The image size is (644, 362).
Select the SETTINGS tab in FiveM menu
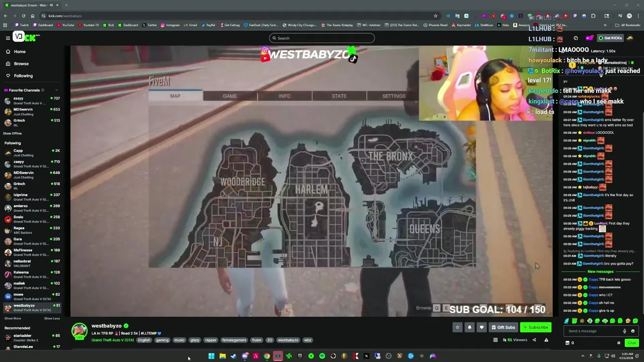coord(393,96)
